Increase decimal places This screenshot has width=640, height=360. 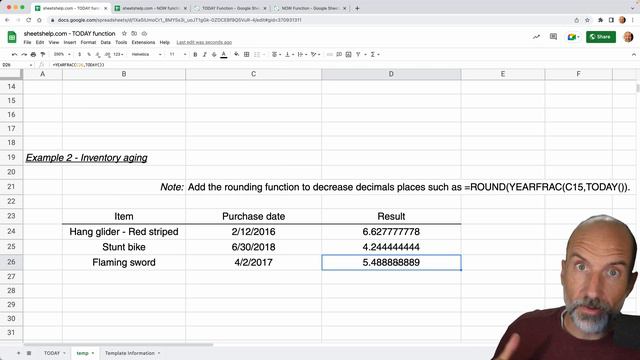tap(107, 54)
